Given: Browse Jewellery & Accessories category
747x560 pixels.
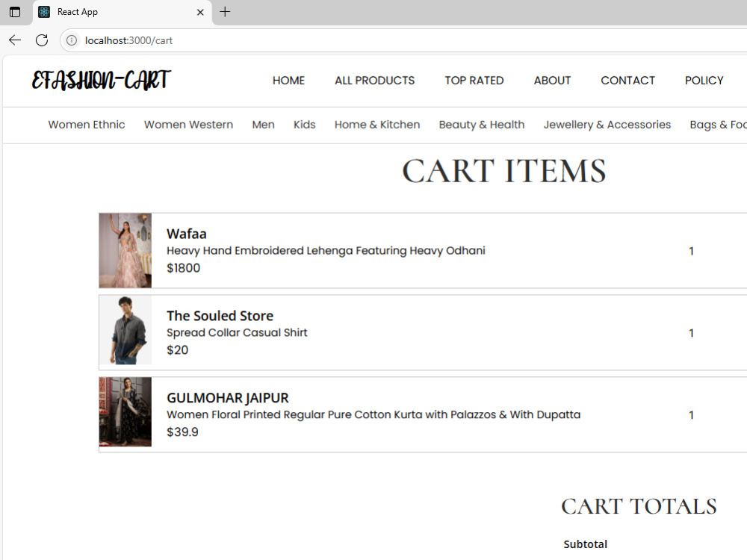Looking at the screenshot, I should (607, 125).
